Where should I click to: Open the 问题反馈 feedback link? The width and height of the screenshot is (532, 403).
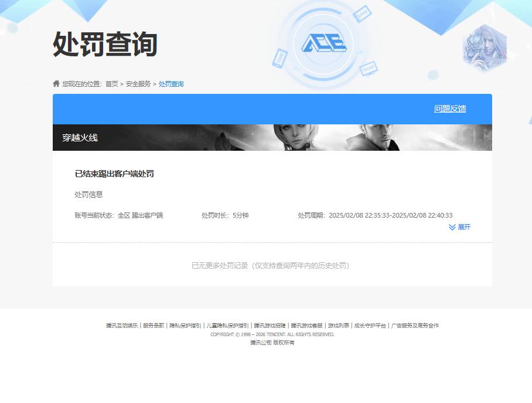450,109
